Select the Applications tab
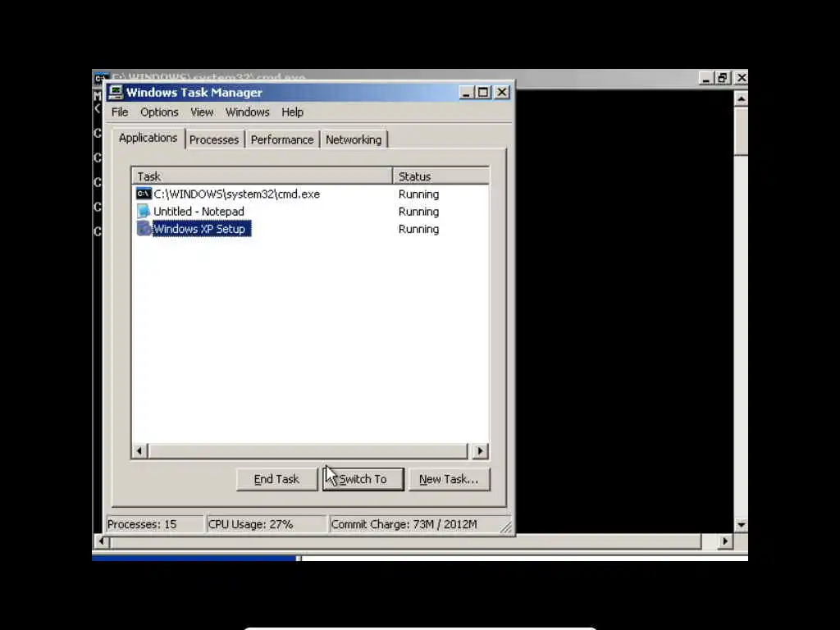The image size is (840, 630). [x=148, y=138]
